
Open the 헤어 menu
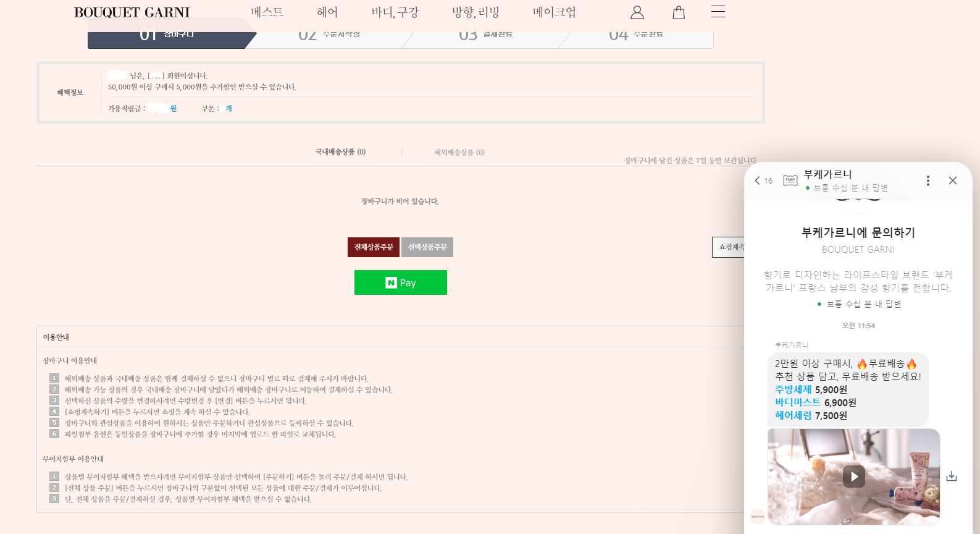point(327,12)
